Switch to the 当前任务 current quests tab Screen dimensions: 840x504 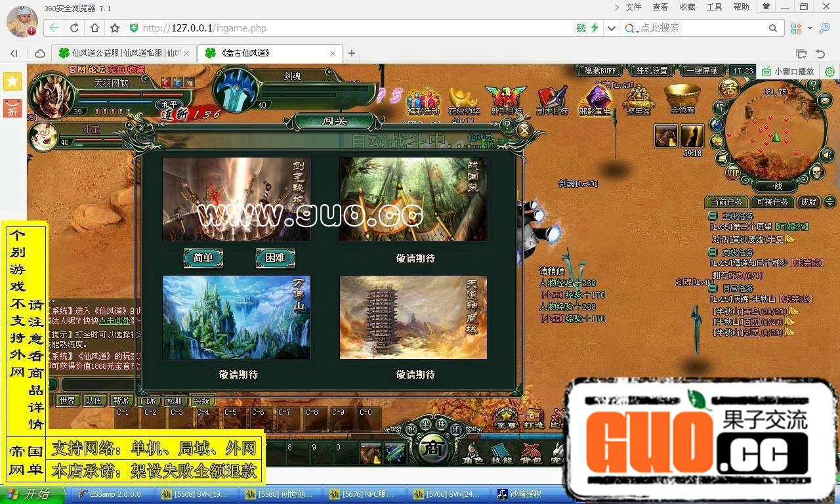pos(726,202)
